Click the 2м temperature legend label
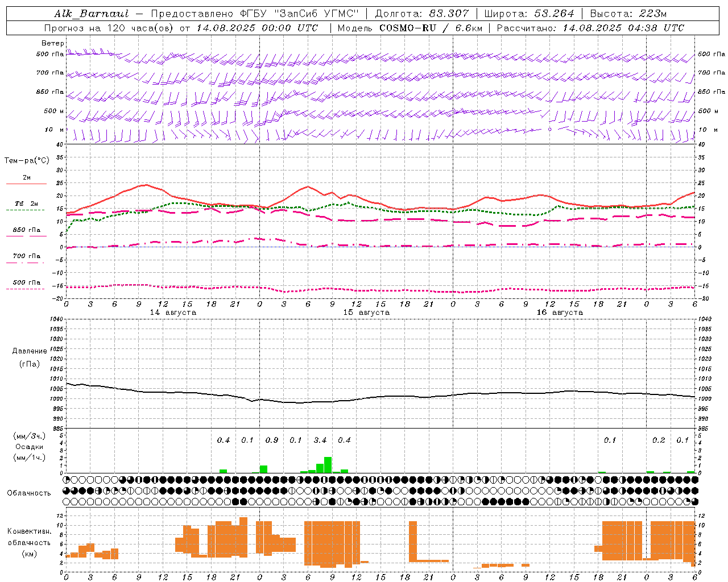The height and width of the screenshot is (582, 728). tap(27, 177)
